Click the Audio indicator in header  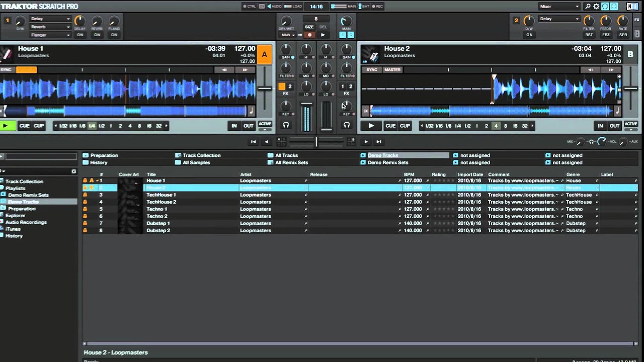pos(276,7)
